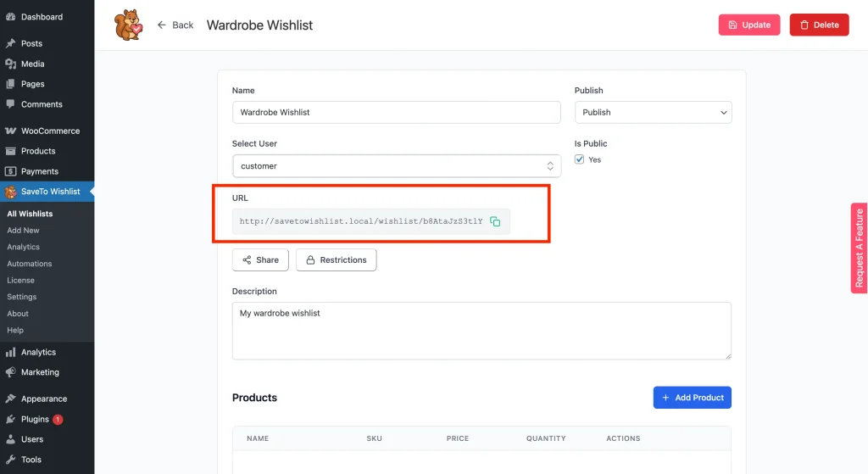Open the SaveTo Wishlist Analytics submenu item
This screenshot has height=474, width=868.
(23, 247)
